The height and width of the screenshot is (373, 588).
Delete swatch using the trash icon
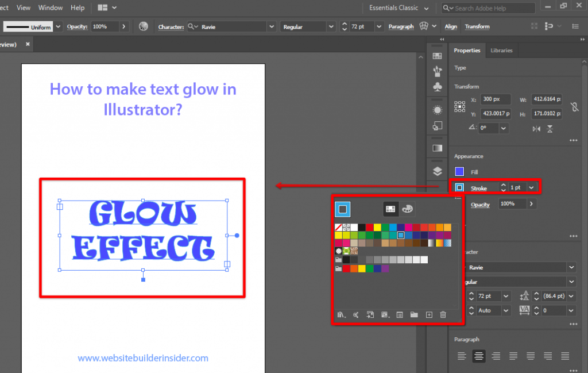[x=443, y=314]
